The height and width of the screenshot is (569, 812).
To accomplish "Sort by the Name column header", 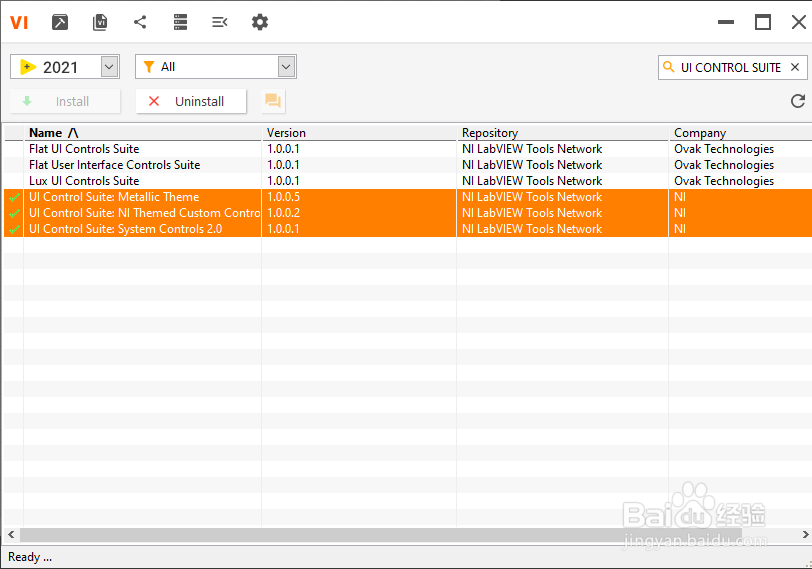I will tap(142, 133).
